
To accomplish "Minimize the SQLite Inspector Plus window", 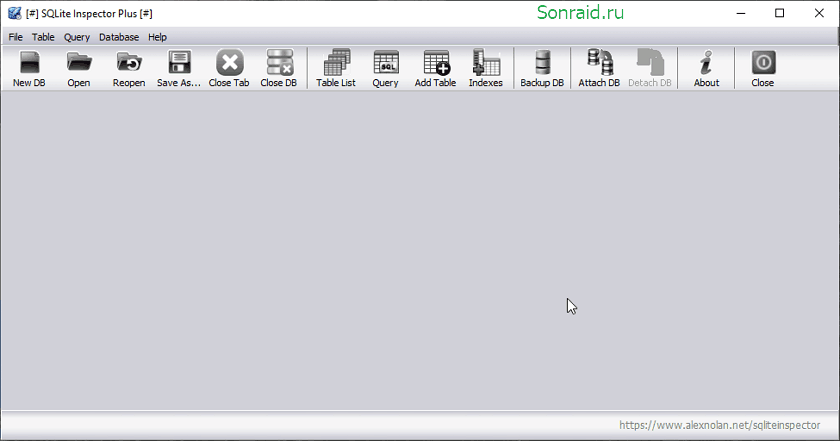I will click(741, 13).
